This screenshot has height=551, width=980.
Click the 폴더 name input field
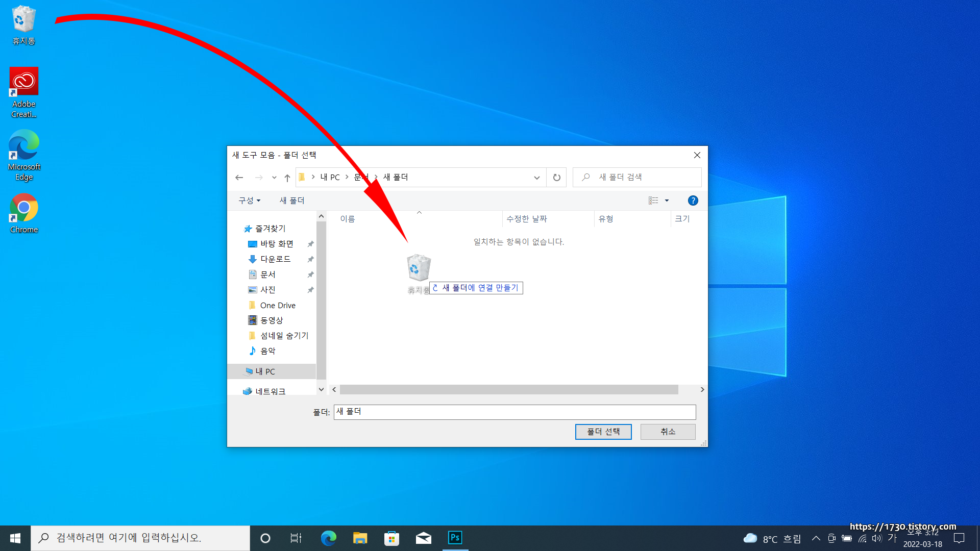[514, 412]
